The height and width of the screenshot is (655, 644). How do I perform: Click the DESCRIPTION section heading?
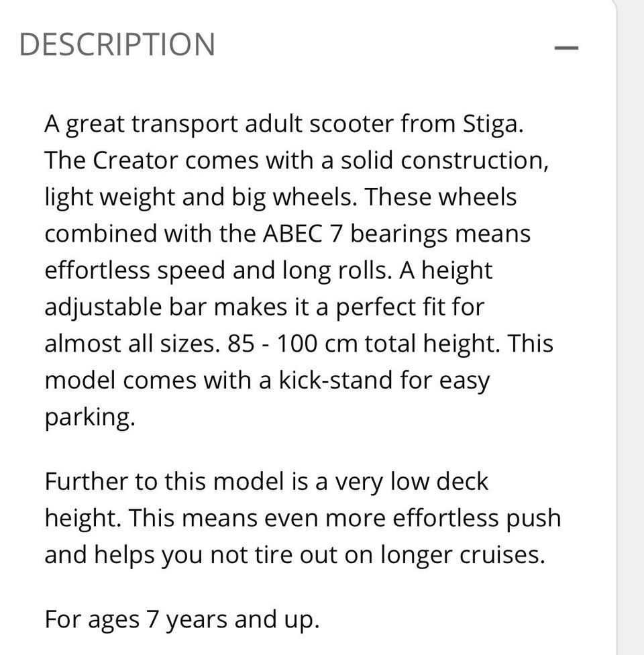click(117, 44)
